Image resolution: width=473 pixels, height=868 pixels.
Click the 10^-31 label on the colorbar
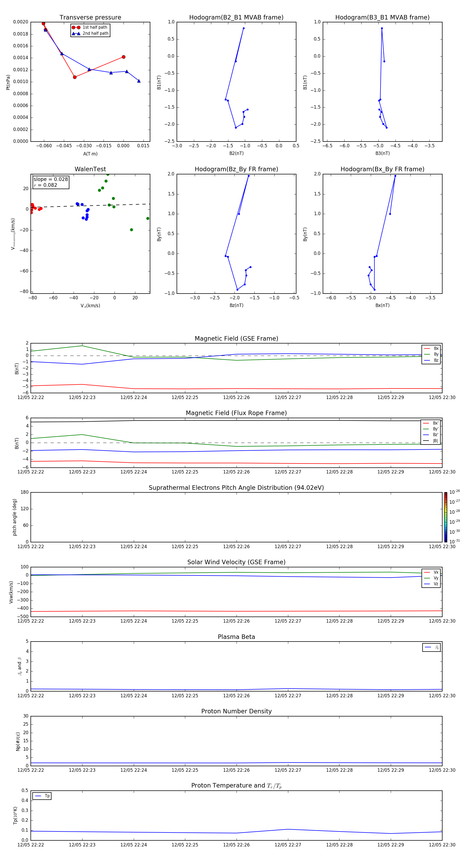[455, 542]
